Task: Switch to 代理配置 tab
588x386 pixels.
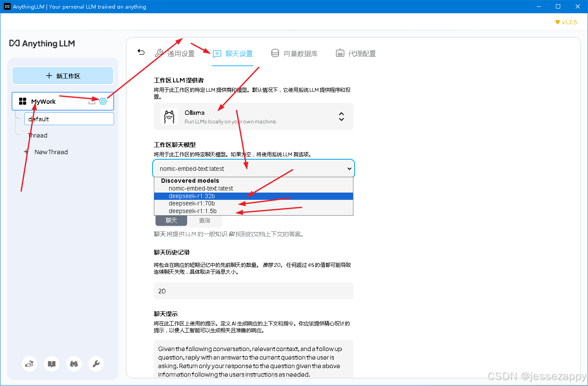Action: pyautogui.click(x=356, y=53)
